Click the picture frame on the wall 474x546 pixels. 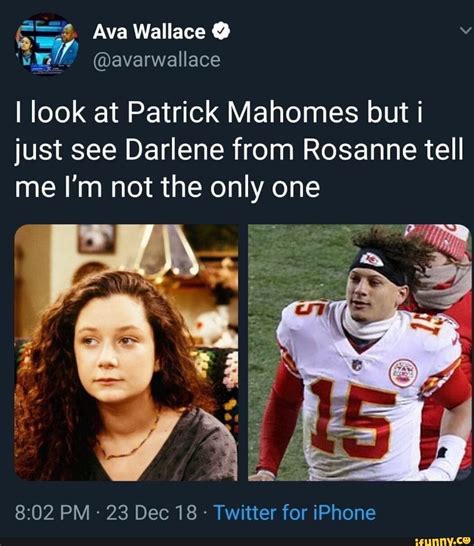click(97, 238)
